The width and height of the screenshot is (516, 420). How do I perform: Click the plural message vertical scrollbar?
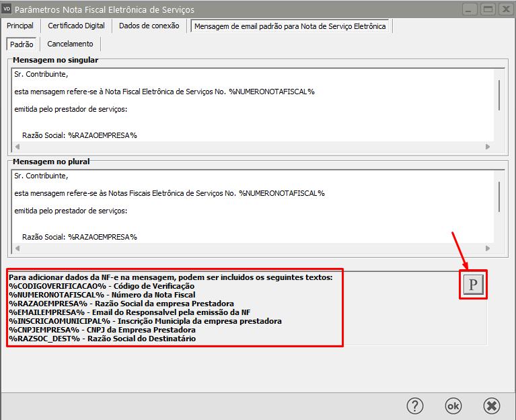(499, 197)
